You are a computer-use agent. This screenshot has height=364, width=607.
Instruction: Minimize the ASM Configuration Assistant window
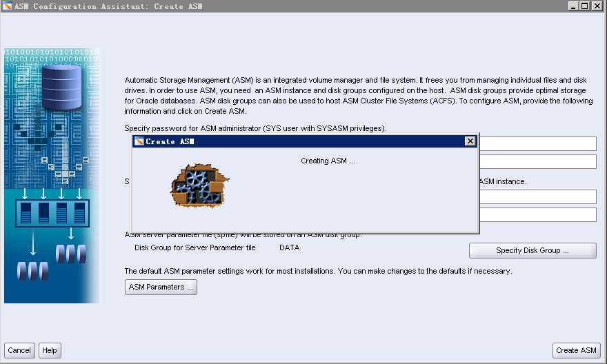(573, 6)
